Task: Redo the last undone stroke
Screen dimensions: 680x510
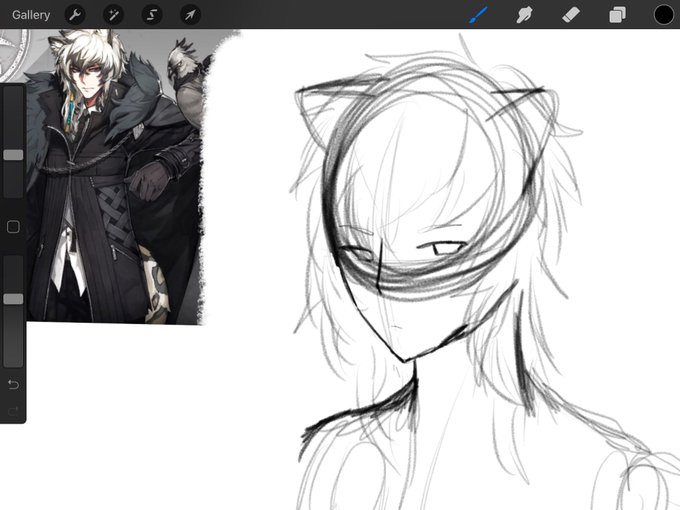Action: 13,411
